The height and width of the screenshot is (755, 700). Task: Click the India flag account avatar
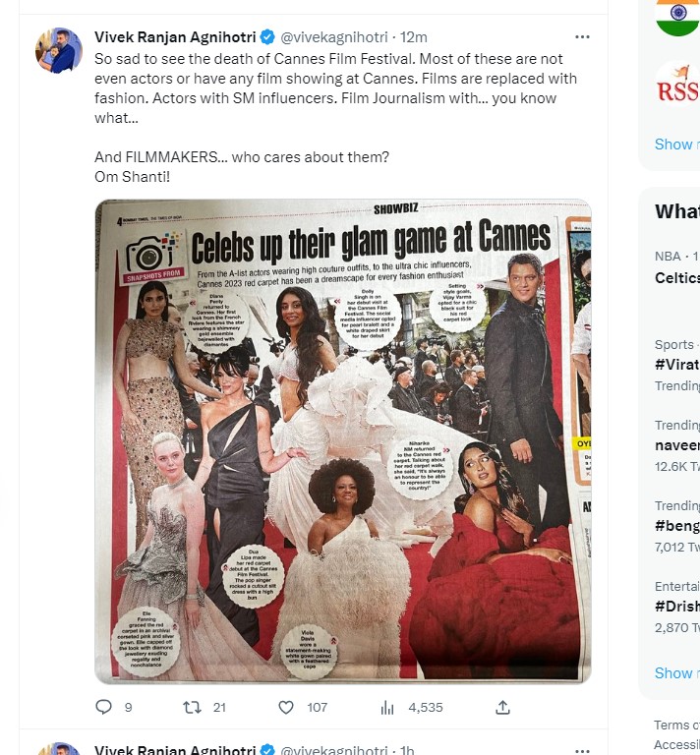(x=677, y=17)
